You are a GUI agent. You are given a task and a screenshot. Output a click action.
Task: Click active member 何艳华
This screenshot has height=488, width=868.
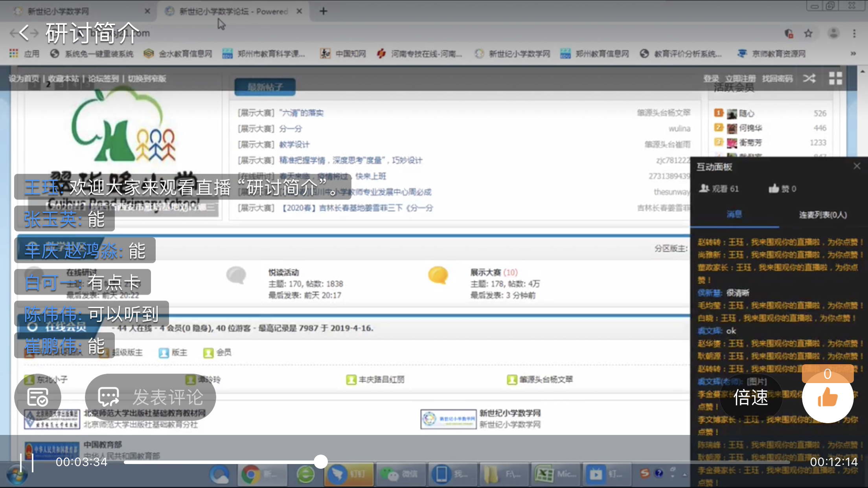(750, 128)
